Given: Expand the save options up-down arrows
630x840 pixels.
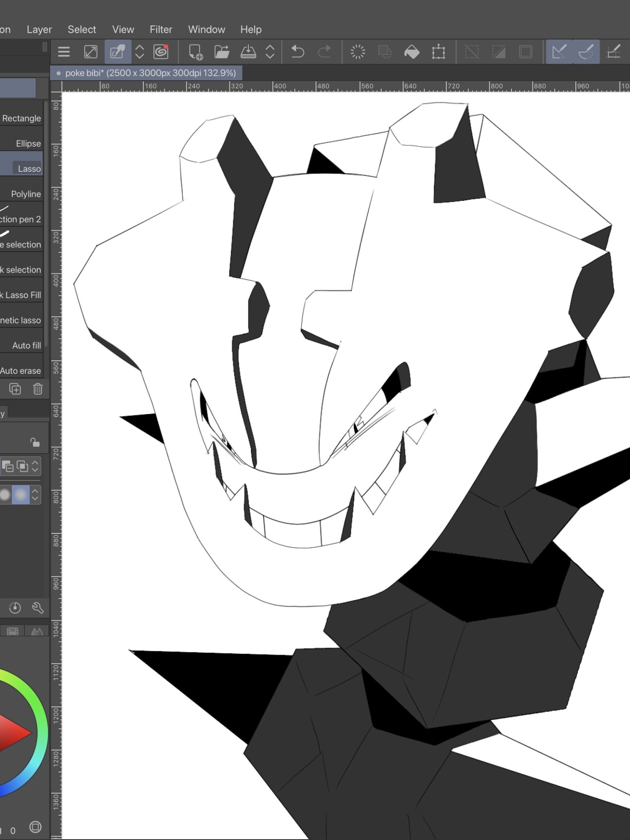Looking at the screenshot, I should click(x=270, y=52).
